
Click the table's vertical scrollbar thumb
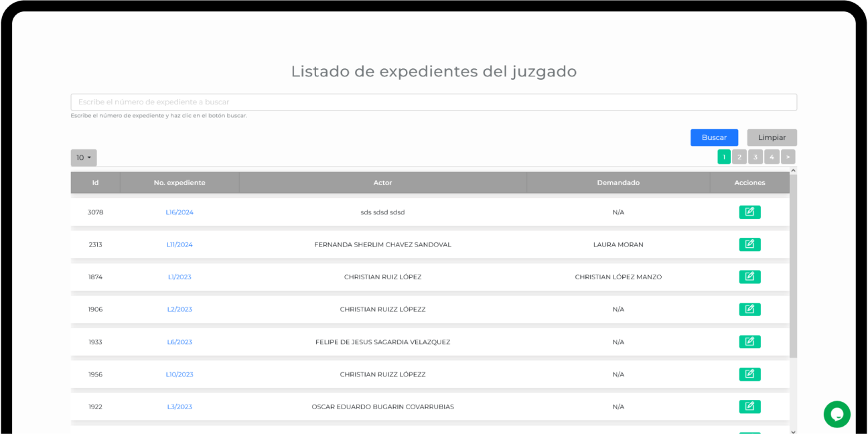tap(793, 268)
